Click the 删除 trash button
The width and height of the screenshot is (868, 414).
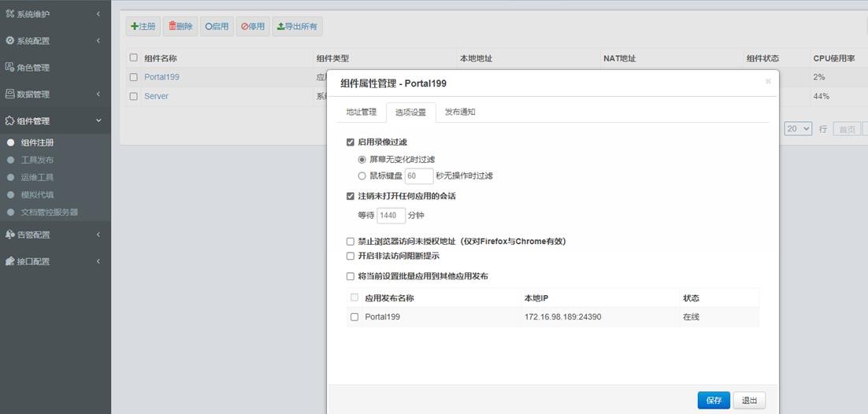click(x=180, y=26)
